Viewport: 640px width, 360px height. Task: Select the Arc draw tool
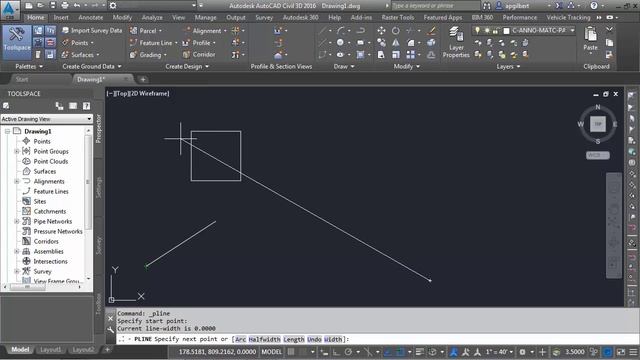pos(341,31)
